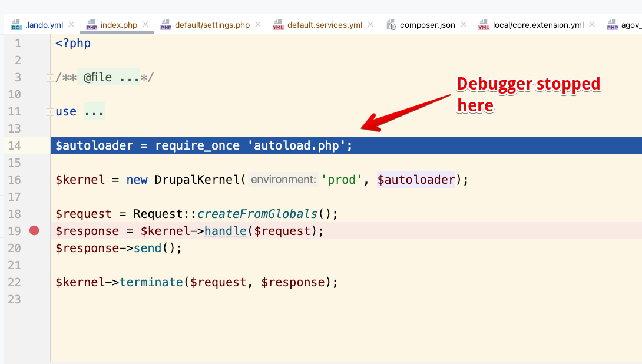This screenshot has width=642, height=364.
Task: Close the index.php tab
Action: (x=145, y=25)
